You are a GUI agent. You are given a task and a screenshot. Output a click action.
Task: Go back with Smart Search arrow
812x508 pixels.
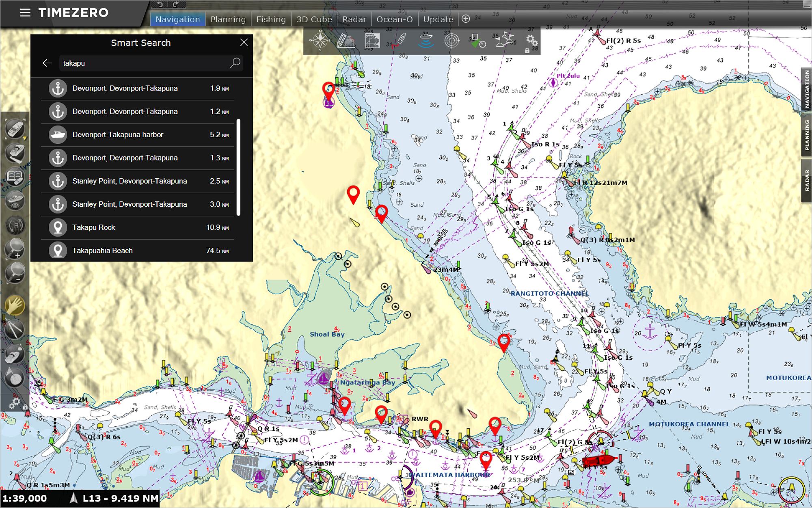point(47,63)
